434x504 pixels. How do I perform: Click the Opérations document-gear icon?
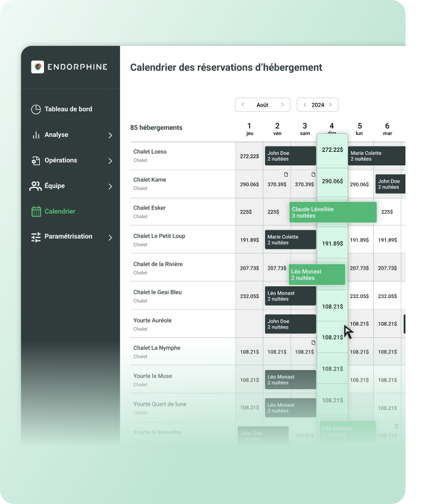[x=36, y=161]
